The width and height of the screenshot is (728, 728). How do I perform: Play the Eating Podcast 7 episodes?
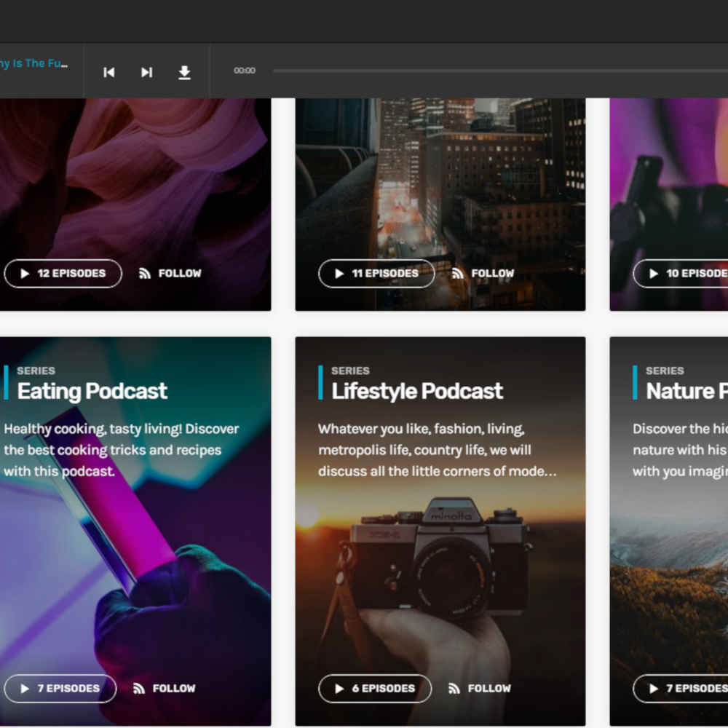60,689
